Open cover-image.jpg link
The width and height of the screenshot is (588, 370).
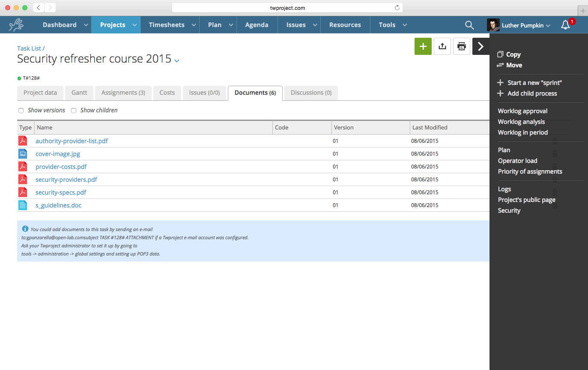(58, 154)
